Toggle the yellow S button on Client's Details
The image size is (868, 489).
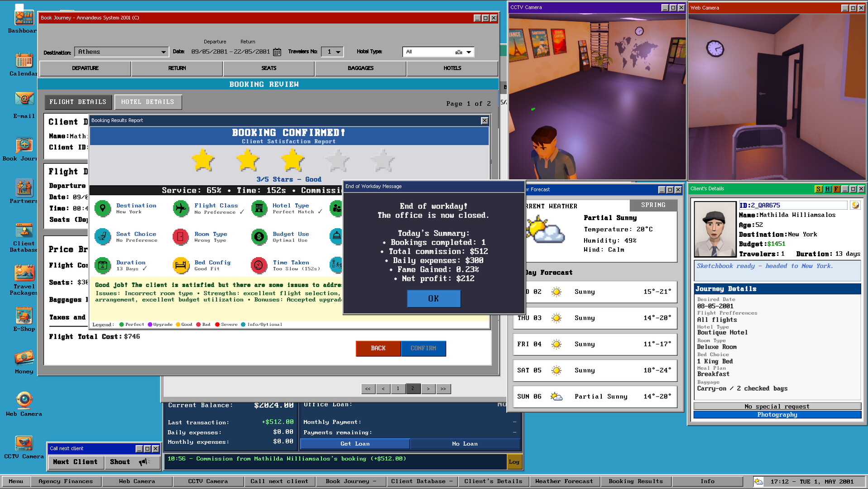(819, 189)
